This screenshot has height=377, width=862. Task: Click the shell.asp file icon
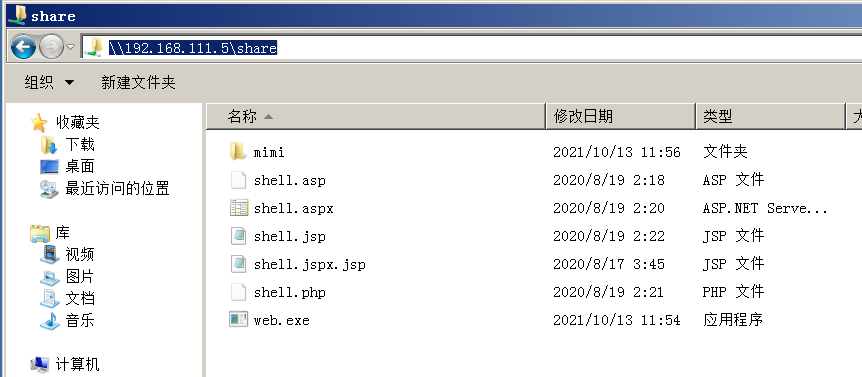pos(239,180)
